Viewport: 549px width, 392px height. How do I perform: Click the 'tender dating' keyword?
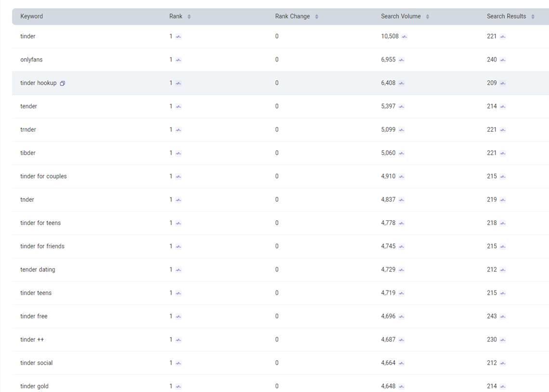(x=38, y=270)
